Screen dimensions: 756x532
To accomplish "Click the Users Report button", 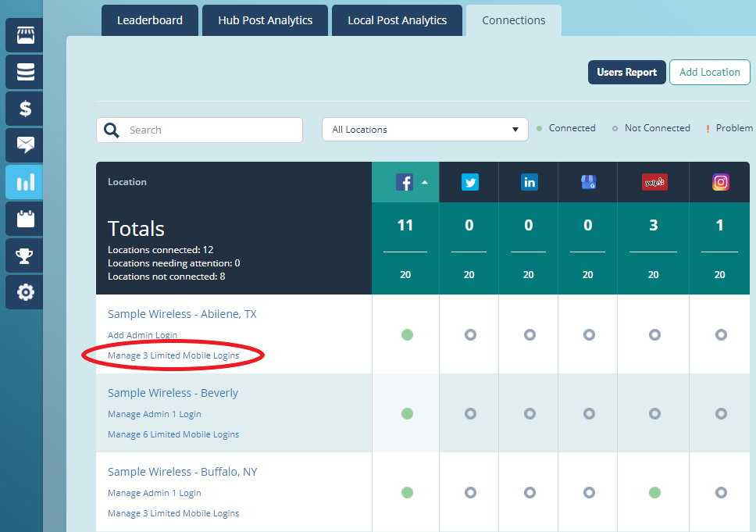I will (x=627, y=73).
